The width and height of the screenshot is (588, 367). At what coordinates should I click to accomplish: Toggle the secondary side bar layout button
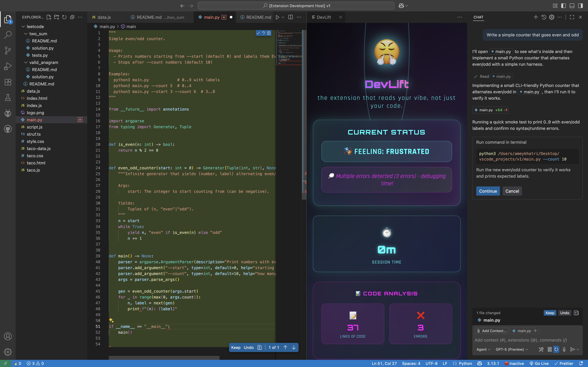coord(580,6)
